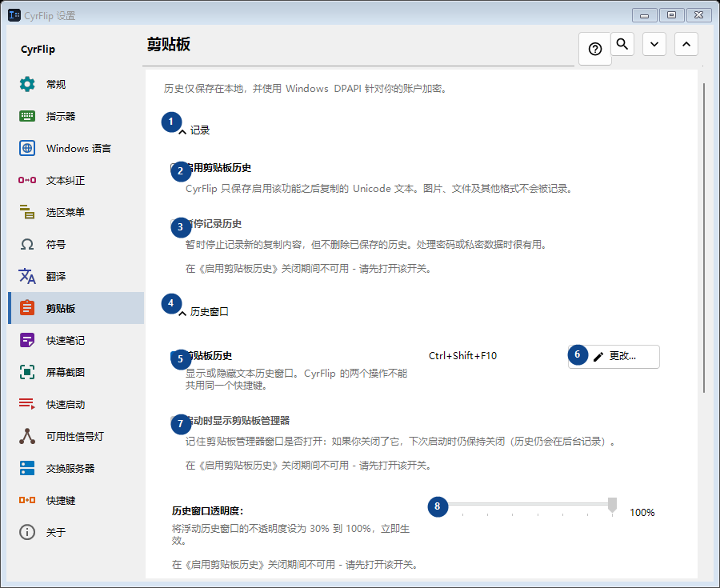Open 常规 settings via the gear icon
This screenshot has width=720, height=588.
tap(27, 84)
